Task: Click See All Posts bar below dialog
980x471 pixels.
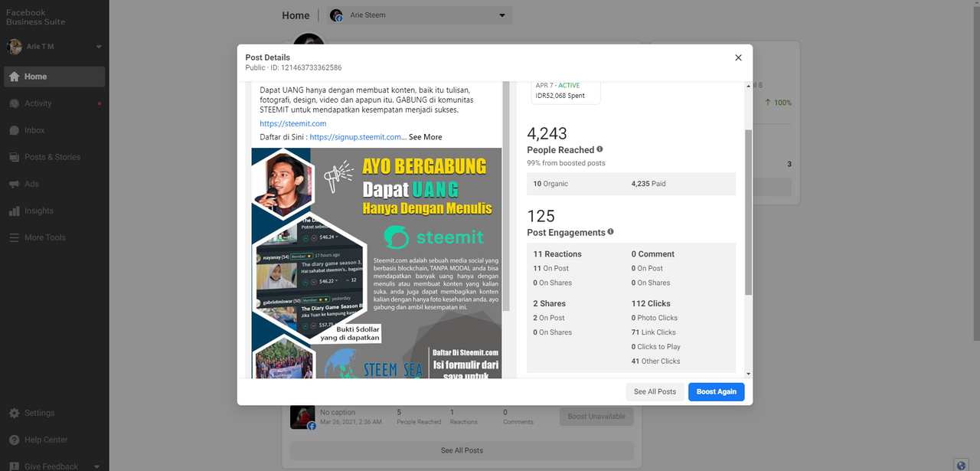Action: pos(462,450)
